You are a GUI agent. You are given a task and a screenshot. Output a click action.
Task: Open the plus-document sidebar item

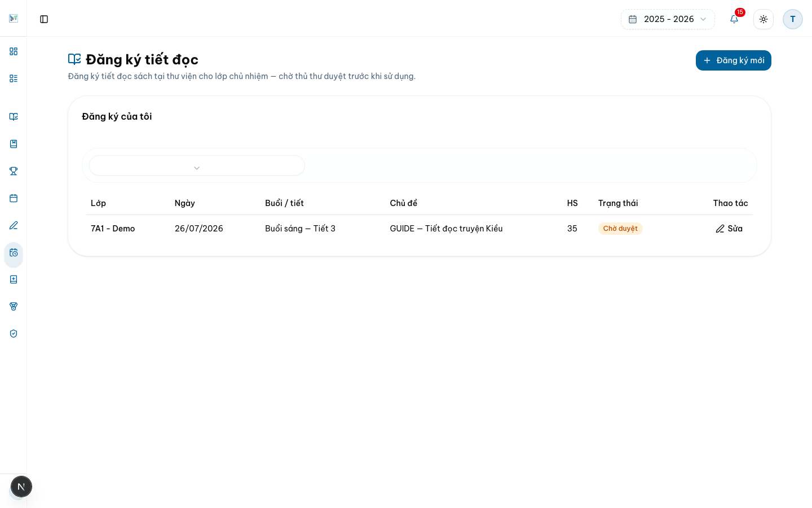14,279
